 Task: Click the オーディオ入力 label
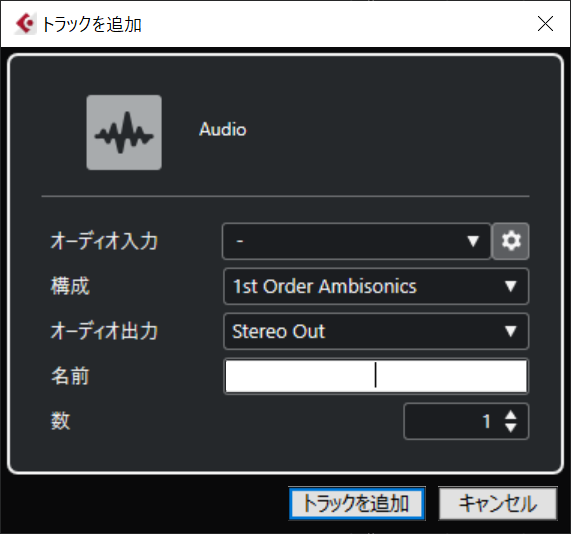pos(104,241)
